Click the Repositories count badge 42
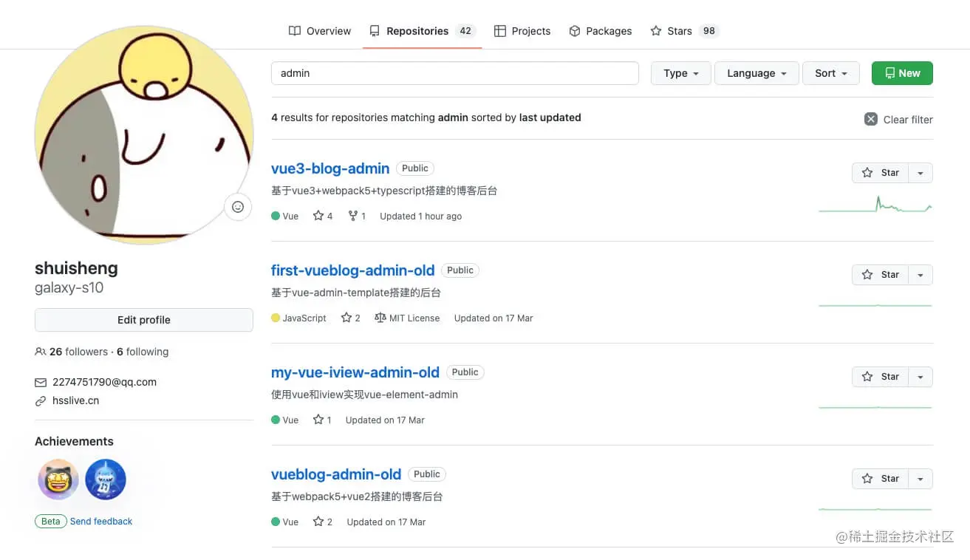This screenshot has width=970, height=560. (465, 31)
